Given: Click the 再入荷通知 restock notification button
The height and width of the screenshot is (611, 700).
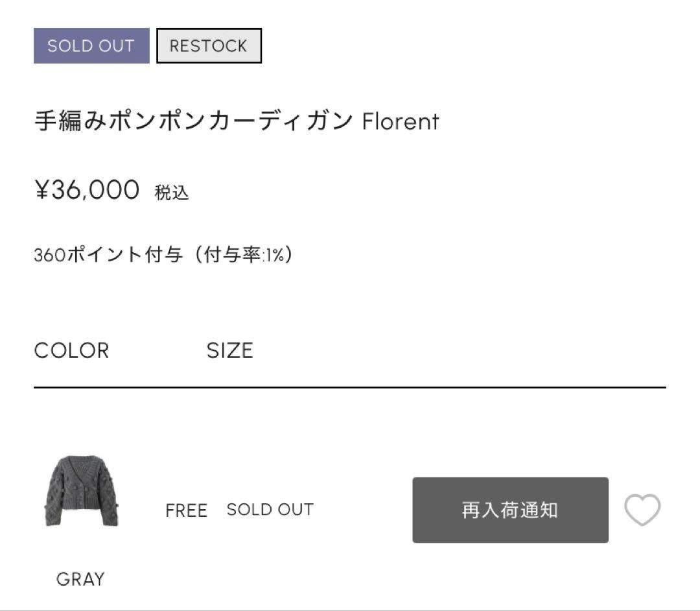Looking at the screenshot, I should 510,510.
